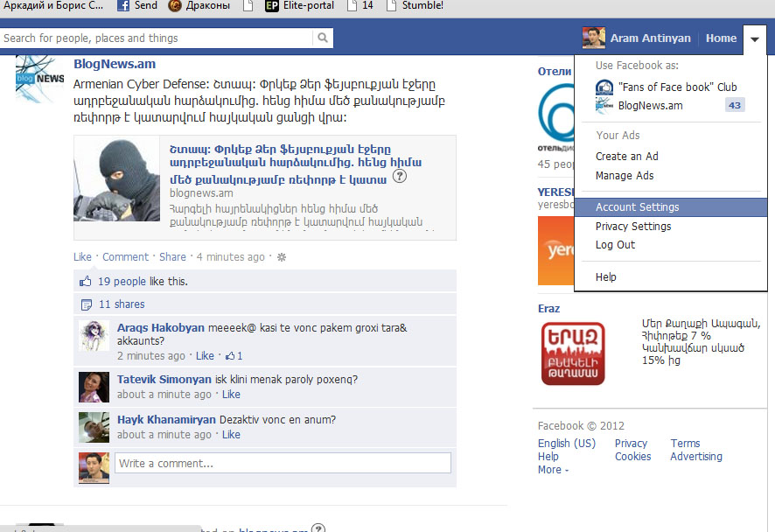Select Account Settings from menu
The height and width of the screenshot is (532, 775).
637,207
